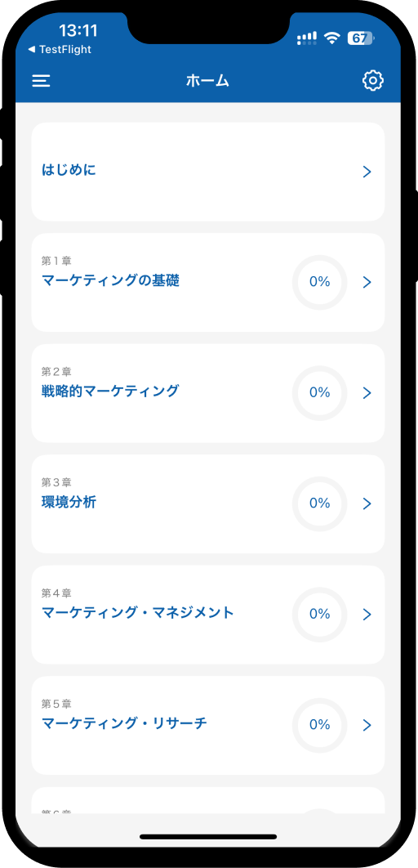The image size is (418, 868).
Task: Open chapter title マーケティング・マネジメント
Action: [138, 612]
